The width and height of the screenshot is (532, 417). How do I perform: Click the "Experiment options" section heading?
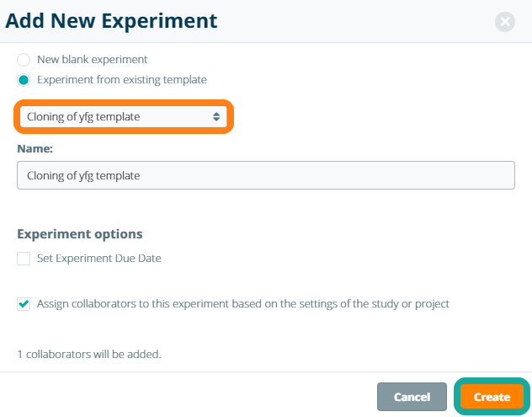click(x=80, y=233)
